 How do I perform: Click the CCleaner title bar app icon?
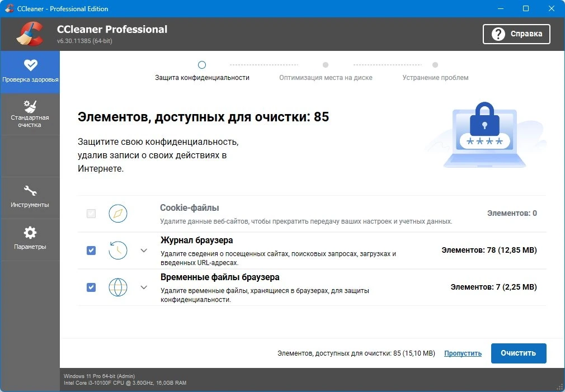point(10,8)
